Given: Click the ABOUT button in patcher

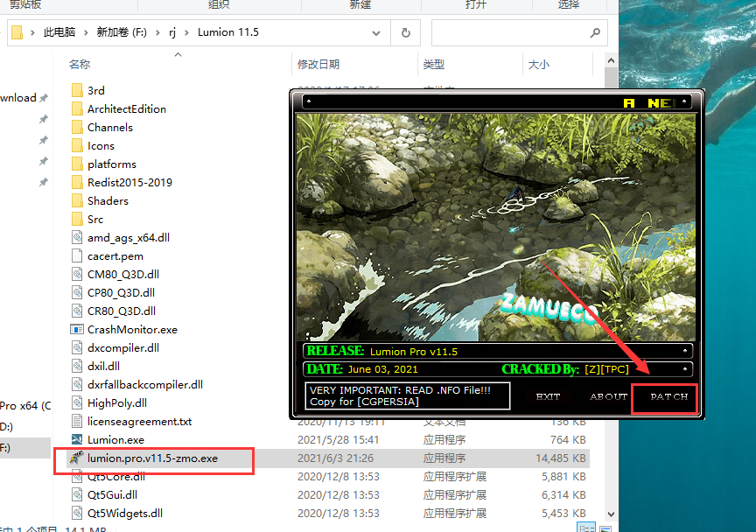Looking at the screenshot, I should coord(608,397).
